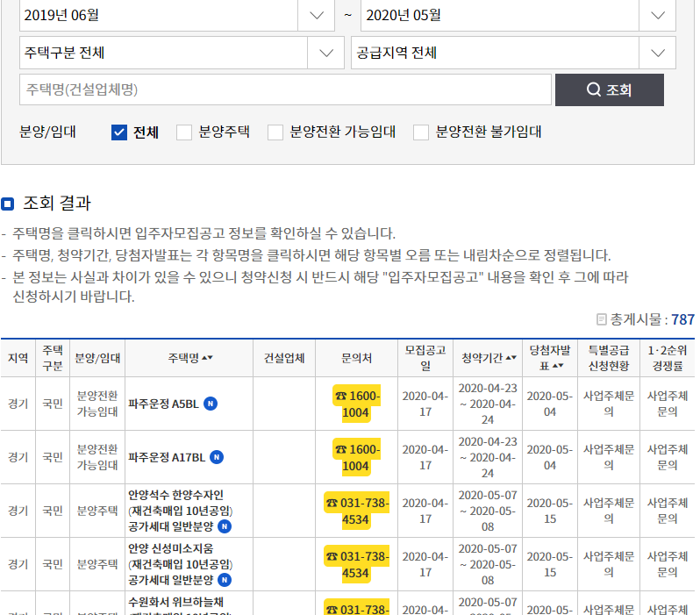Click the 분양/임대 filter label
The width and height of the screenshot is (700, 615).
[47, 132]
